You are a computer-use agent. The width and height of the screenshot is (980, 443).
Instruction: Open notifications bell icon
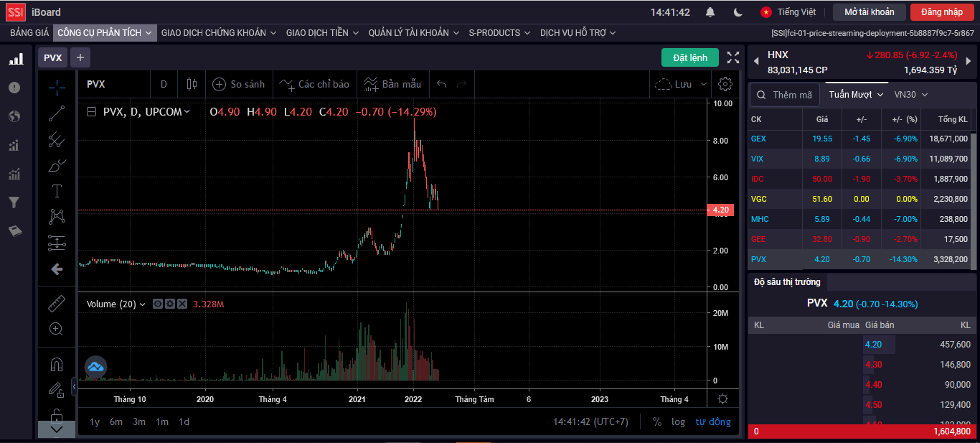[710, 12]
